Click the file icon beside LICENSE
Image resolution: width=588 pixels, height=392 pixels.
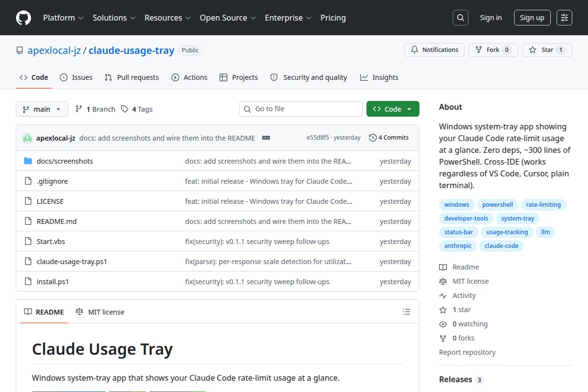pos(28,201)
